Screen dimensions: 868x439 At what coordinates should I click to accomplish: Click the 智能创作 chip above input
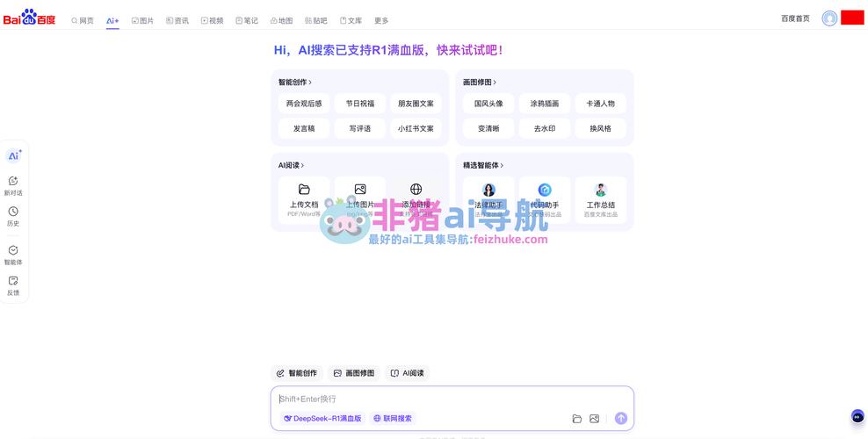[x=297, y=373]
